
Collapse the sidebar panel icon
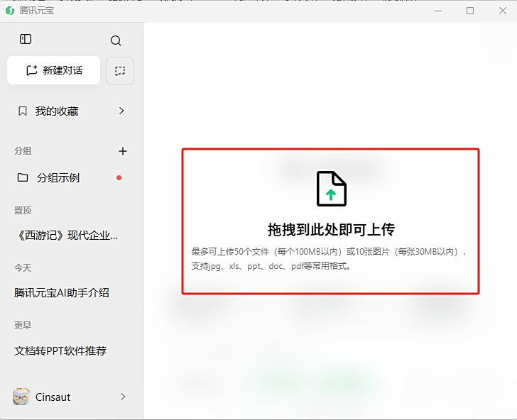[26, 39]
